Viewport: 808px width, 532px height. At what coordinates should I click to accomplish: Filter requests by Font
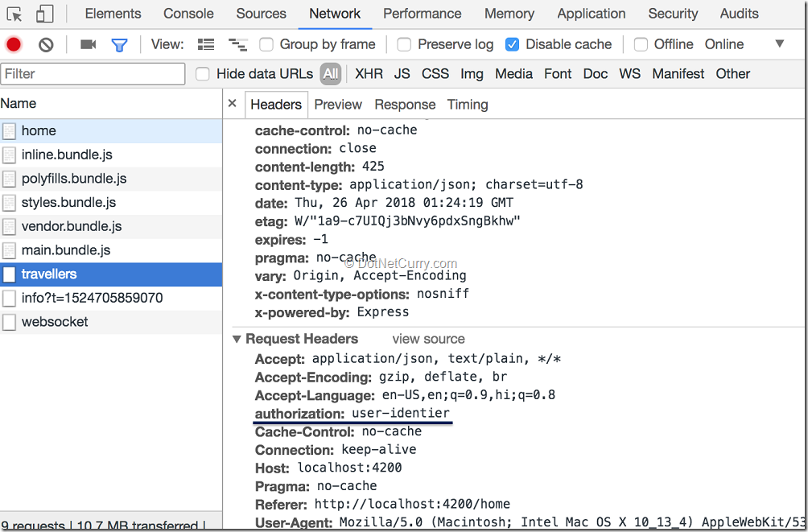(558, 74)
